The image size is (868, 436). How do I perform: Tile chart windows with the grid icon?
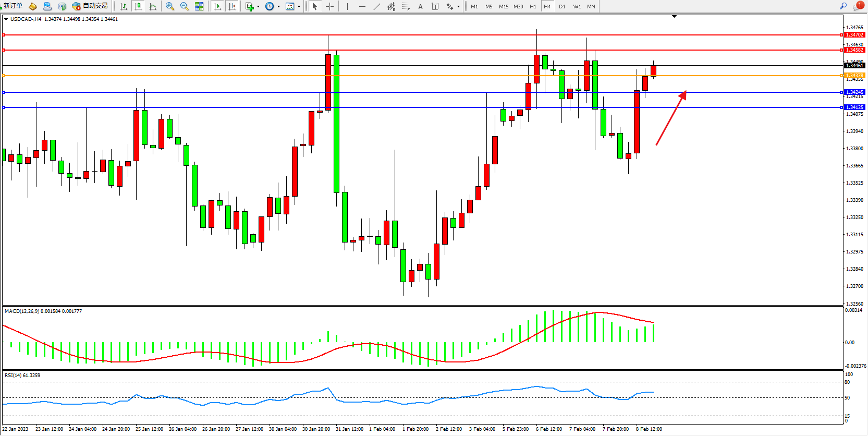(x=199, y=6)
